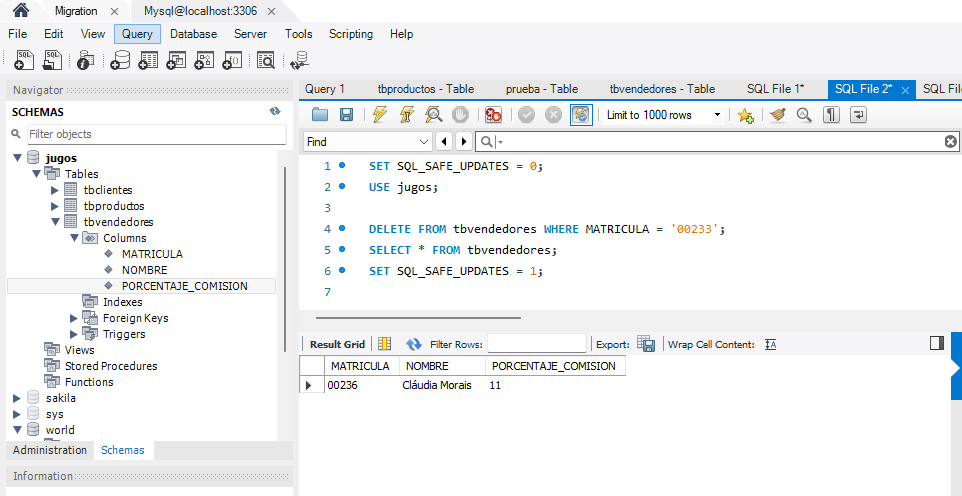Rollback transaction X icon
Screen dimensions: 962x496
click(x=553, y=115)
